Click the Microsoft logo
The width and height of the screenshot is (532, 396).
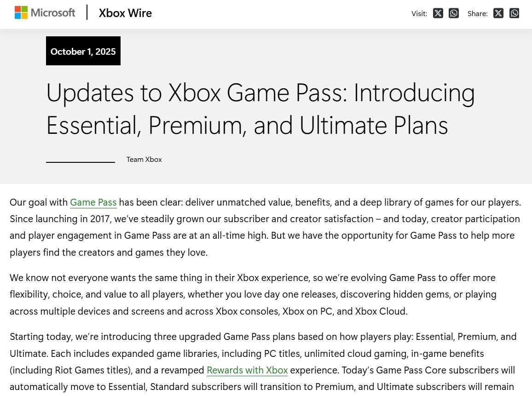tap(44, 12)
